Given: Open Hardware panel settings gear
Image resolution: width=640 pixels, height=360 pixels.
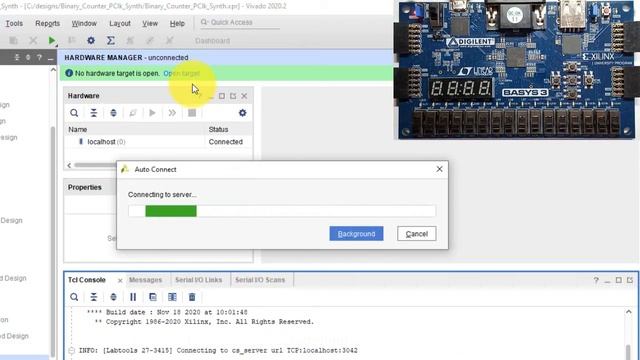Looking at the screenshot, I should point(242,113).
